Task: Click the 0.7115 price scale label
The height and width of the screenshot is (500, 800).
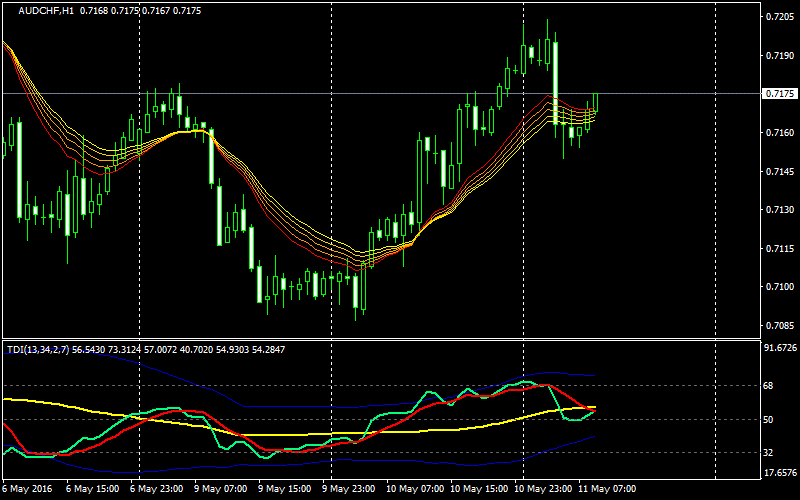Action: point(780,248)
